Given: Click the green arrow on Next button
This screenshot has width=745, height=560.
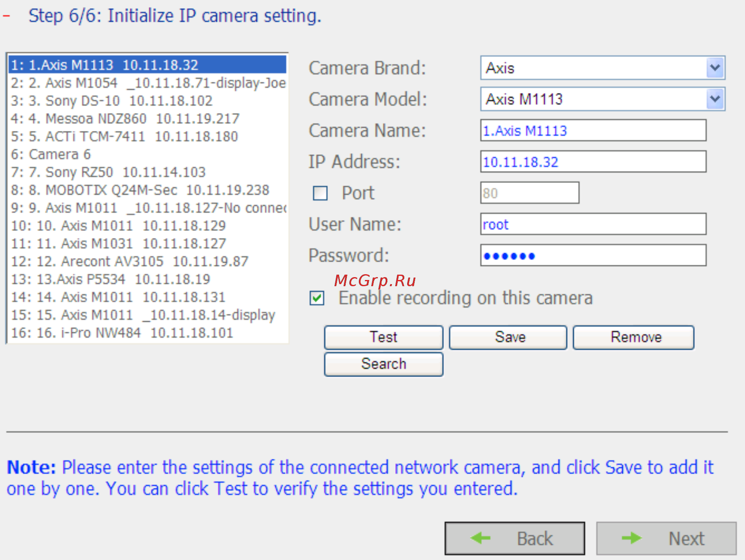Looking at the screenshot, I should tap(632, 538).
